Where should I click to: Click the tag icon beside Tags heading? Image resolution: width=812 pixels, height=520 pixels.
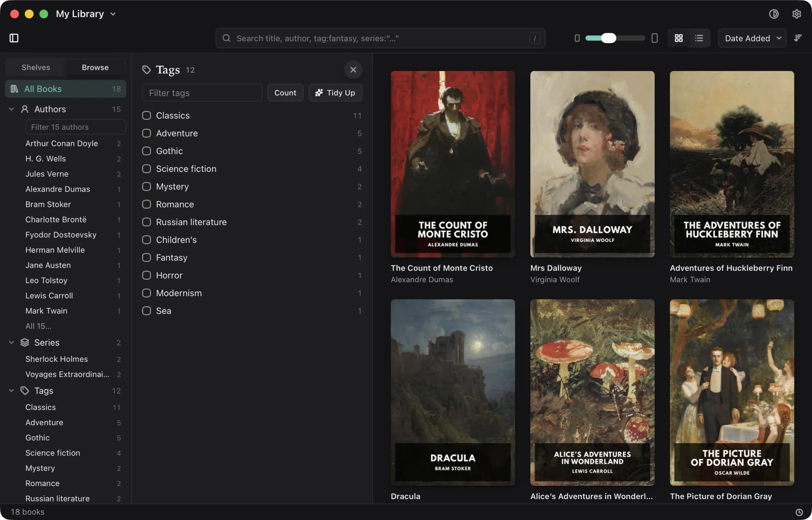click(x=147, y=70)
